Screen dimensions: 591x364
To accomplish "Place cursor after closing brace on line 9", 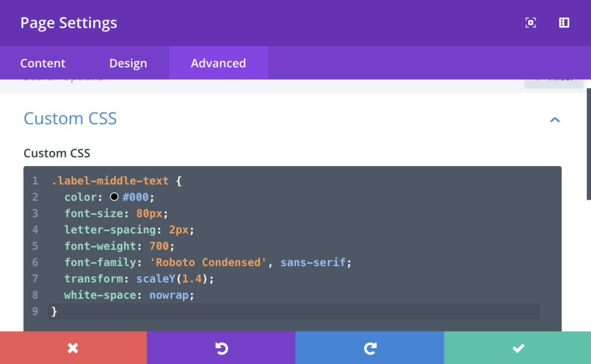I will (59, 312).
